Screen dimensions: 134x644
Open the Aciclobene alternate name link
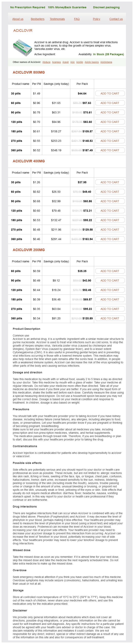106,62
